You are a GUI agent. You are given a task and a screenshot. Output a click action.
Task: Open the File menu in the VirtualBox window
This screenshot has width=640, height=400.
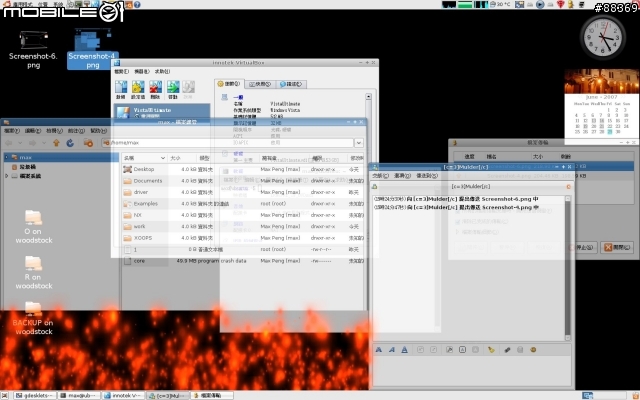[121, 71]
